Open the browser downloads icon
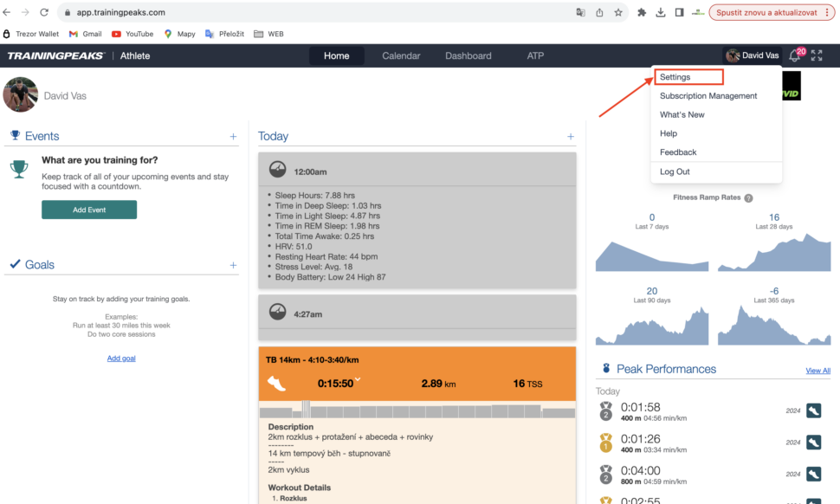This screenshot has height=504, width=840. [661, 12]
